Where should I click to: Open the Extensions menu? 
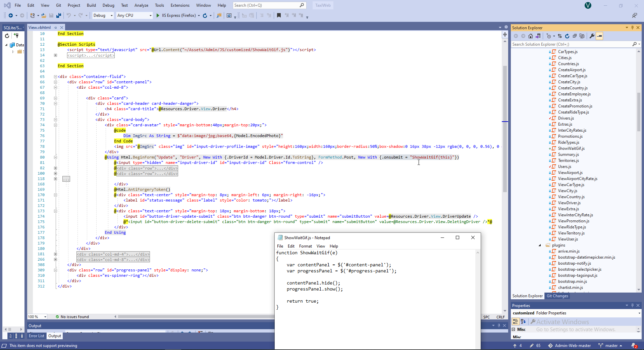click(180, 5)
